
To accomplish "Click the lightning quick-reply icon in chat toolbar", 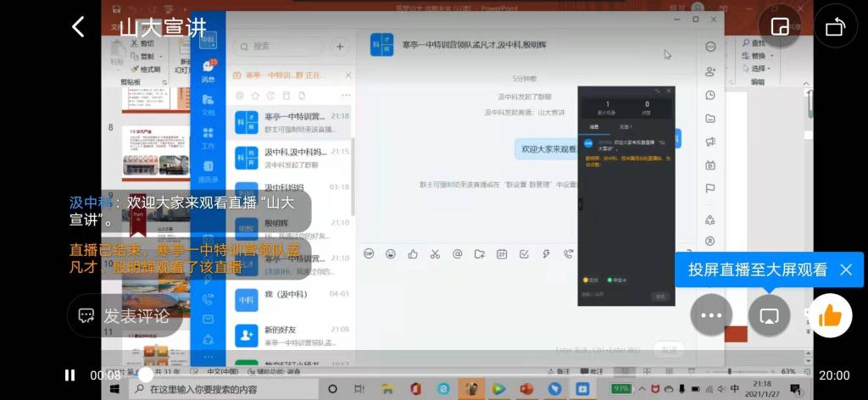I will pos(546,254).
